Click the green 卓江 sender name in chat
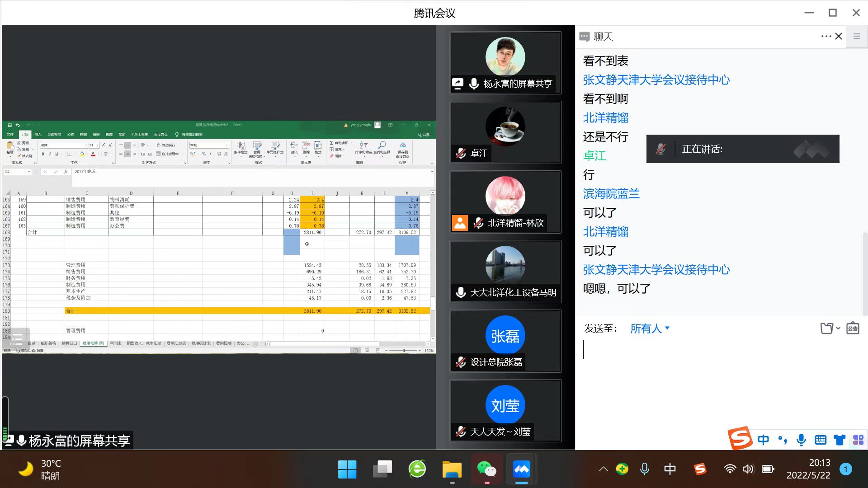The width and height of the screenshot is (868, 488). [594, 156]
